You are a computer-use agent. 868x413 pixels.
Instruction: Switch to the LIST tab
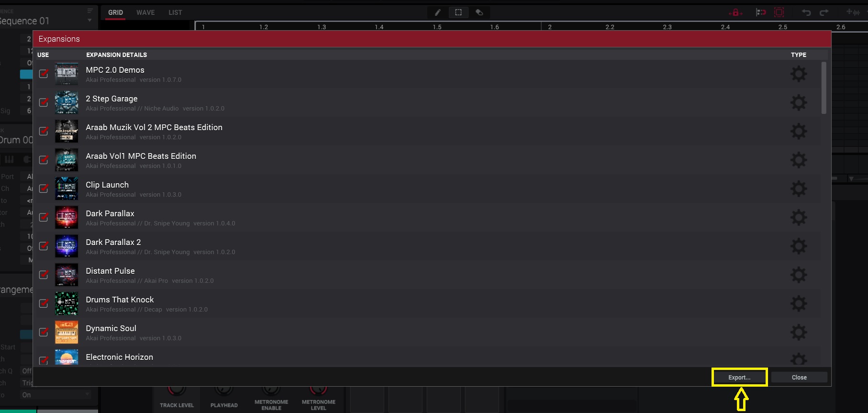175,12
